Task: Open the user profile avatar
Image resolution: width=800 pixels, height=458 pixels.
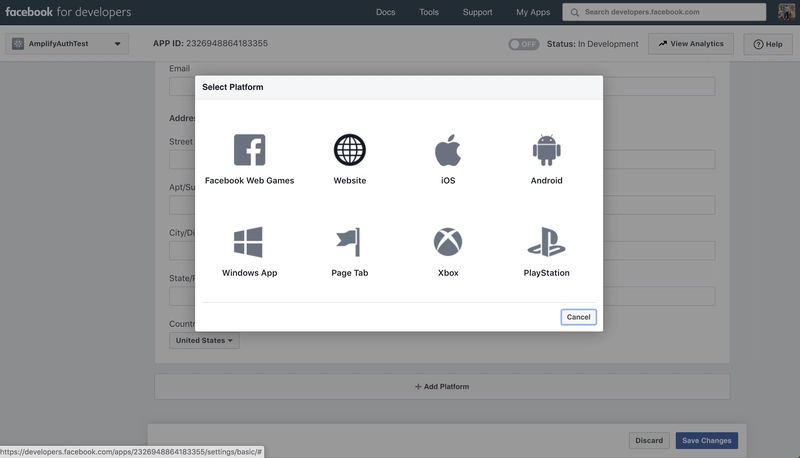Action: coord(786,12)
